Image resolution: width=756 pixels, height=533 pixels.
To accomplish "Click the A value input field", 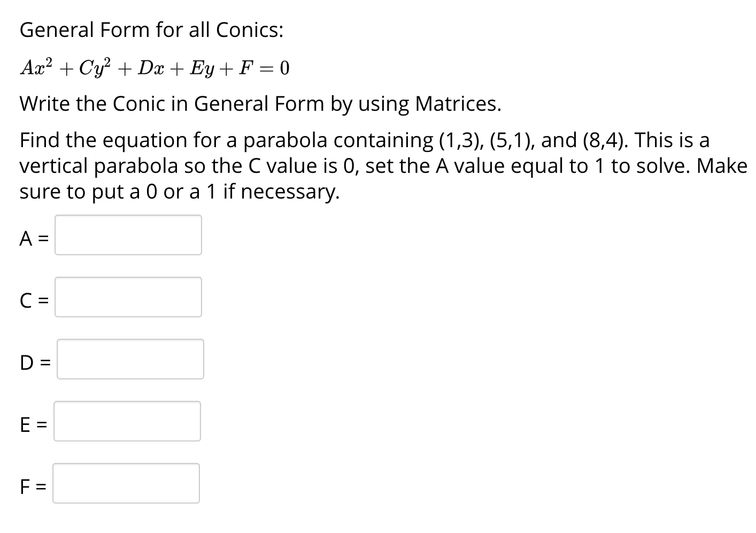I will coord(128,235).
